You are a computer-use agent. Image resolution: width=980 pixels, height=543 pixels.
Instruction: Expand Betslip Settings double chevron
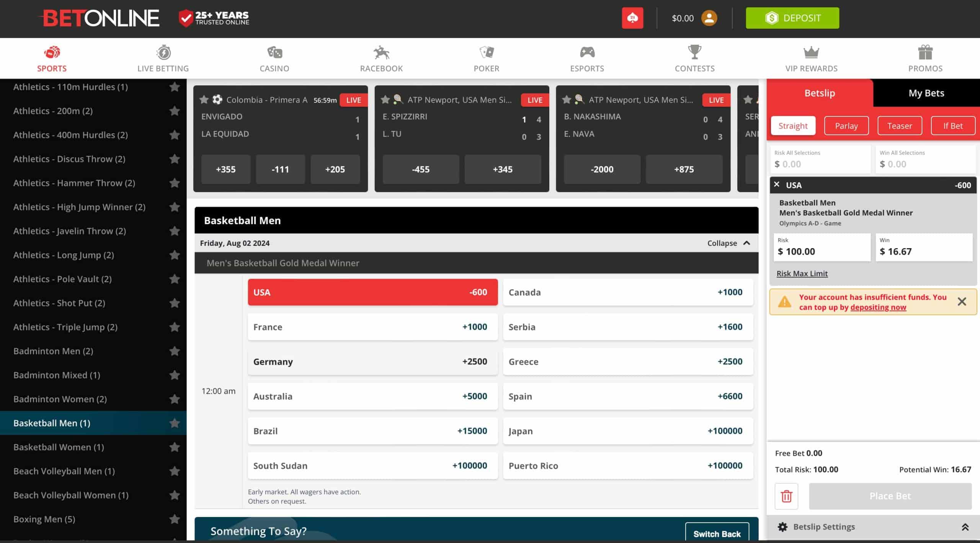coord(965,527)
